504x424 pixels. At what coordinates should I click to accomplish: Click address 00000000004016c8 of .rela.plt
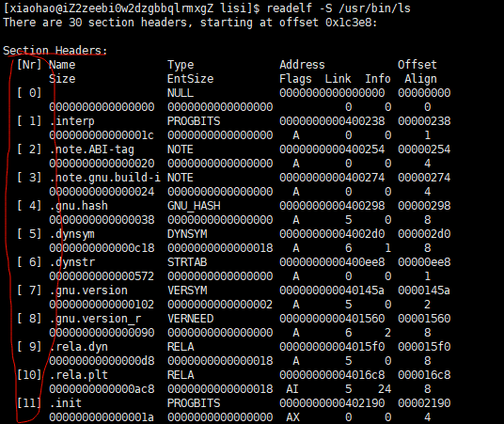(x=332, y=375)
